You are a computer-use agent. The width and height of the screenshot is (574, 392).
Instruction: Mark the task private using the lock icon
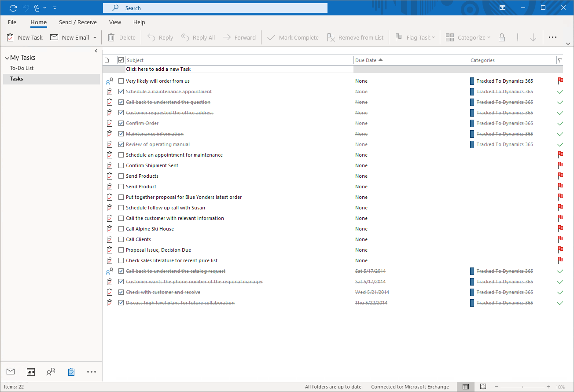(x=502, y=37)
